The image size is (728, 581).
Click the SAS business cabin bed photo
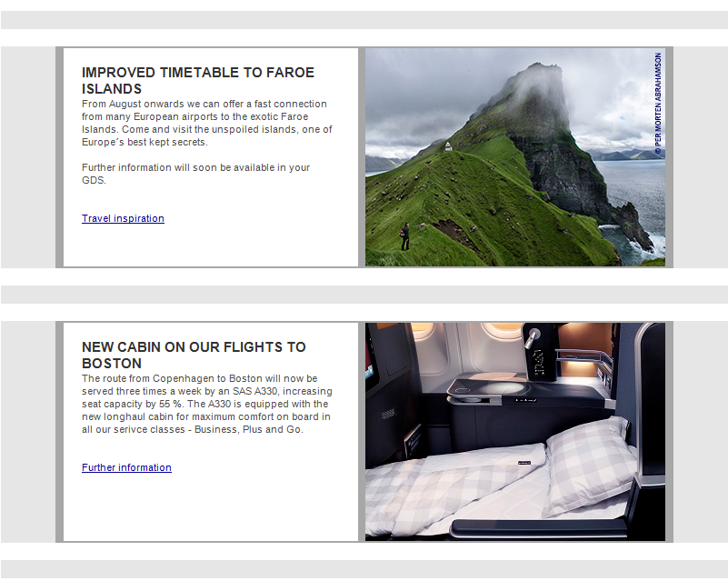[515, 432]
